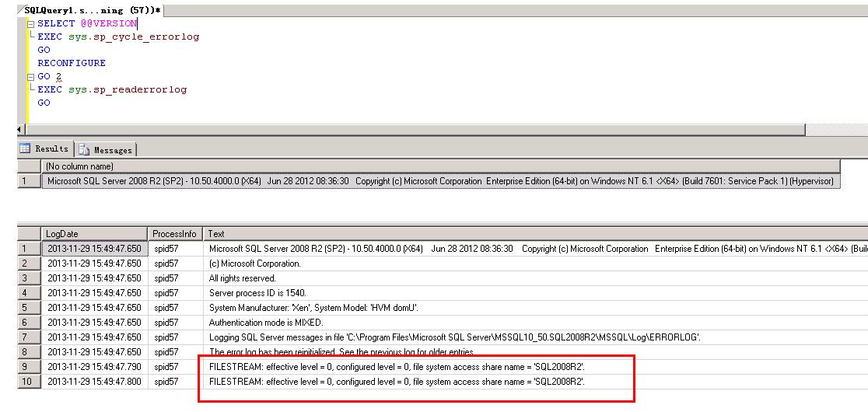Screen dimensions: 868x412
Task: Click the EXEC sys.sp_readerrorlog statement
Action: [x=112, y=89]
